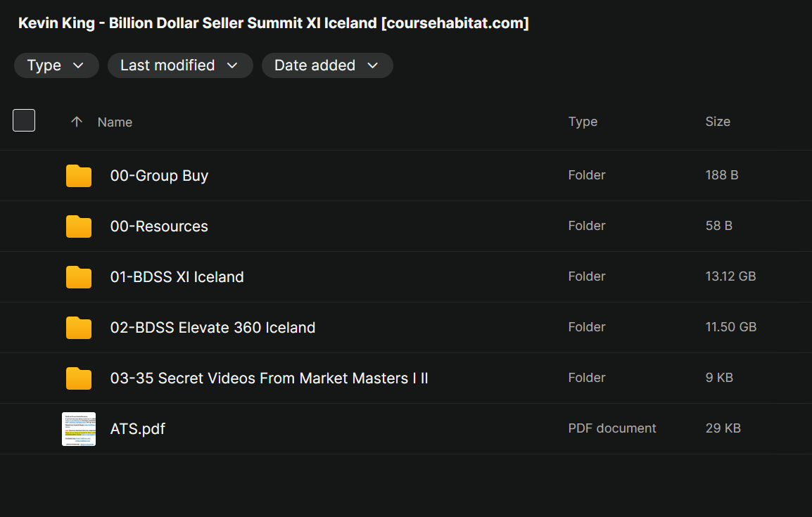Open the 00-Group Buy folder name
Viewport: 812px width, 517px height.
pyautogui.click(x=159, y=176)
